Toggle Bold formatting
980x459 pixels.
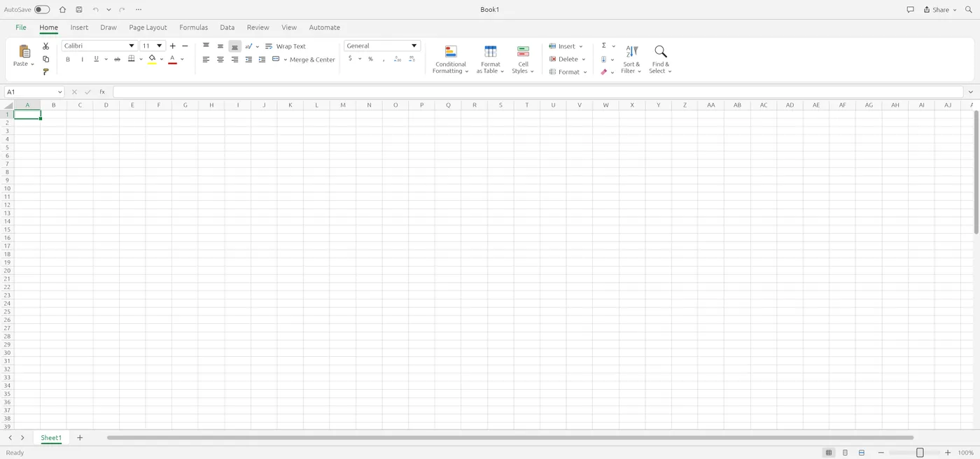click(68, 59)
